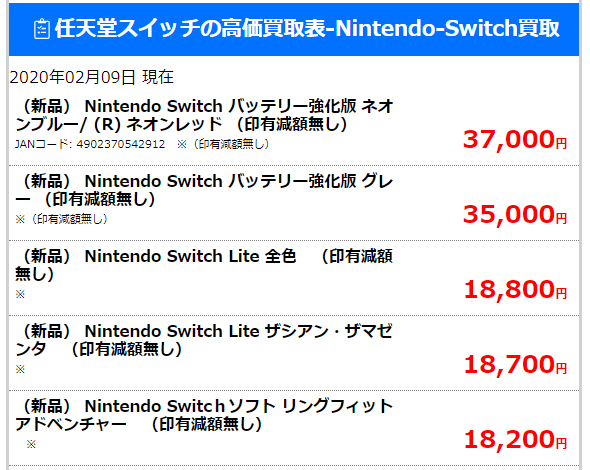Click the clipboard checklist icon in header

pos(41,29)
